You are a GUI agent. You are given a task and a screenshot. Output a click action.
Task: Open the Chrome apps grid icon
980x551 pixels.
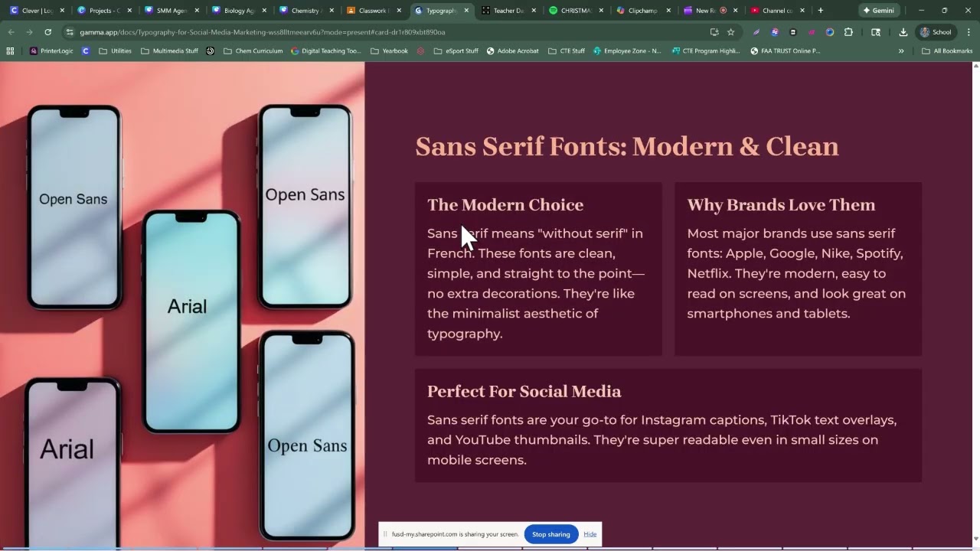tap(10, 51)
